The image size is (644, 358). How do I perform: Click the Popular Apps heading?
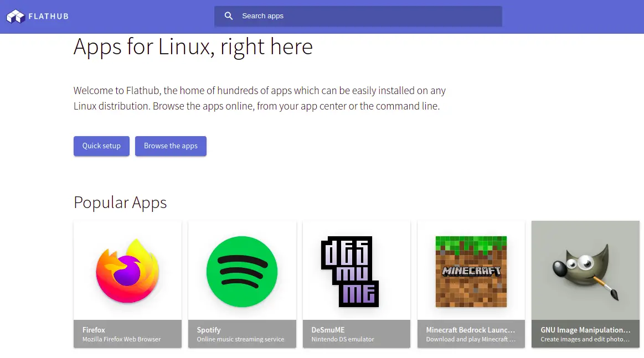click(120, 203)
